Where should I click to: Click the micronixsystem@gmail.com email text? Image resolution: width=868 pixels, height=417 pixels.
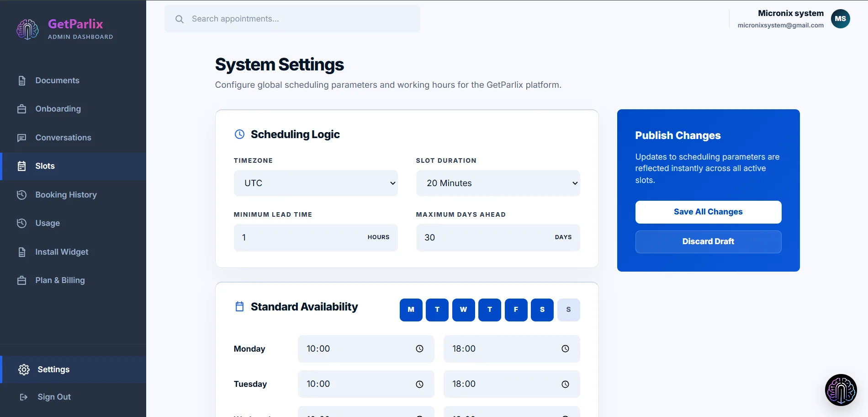coord(781,25)
